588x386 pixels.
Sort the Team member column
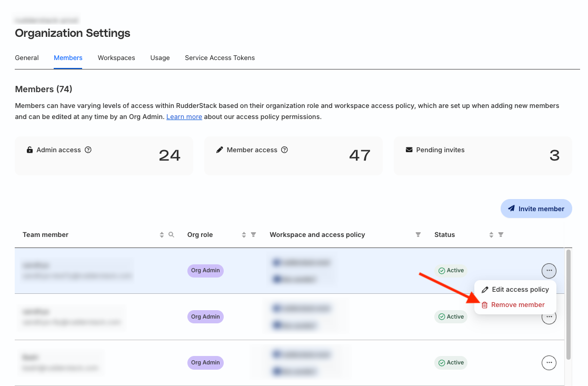point(162,235)
